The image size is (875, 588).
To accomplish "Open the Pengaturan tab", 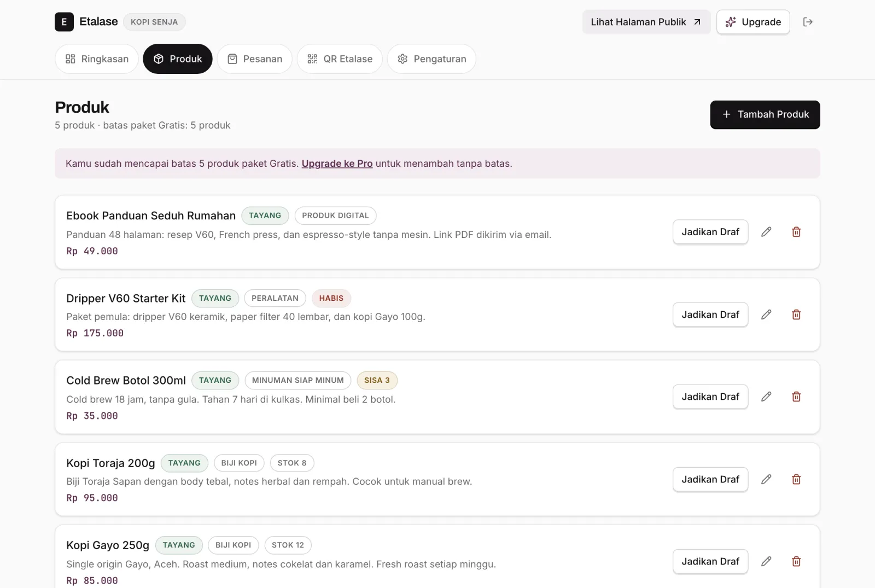I will pyautogui.click(x=431, y=59).
